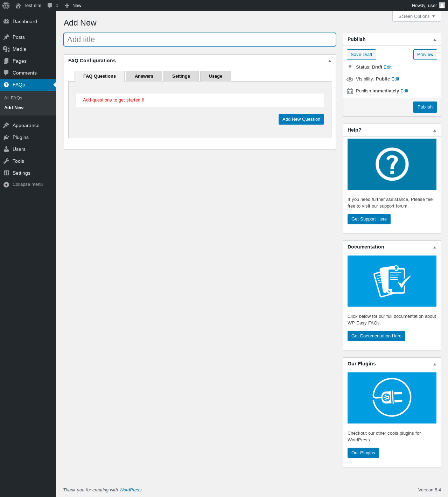This screenshot has height=497, width=448.
Task: Click the Settings sliders icon
Action: point(6,173)
